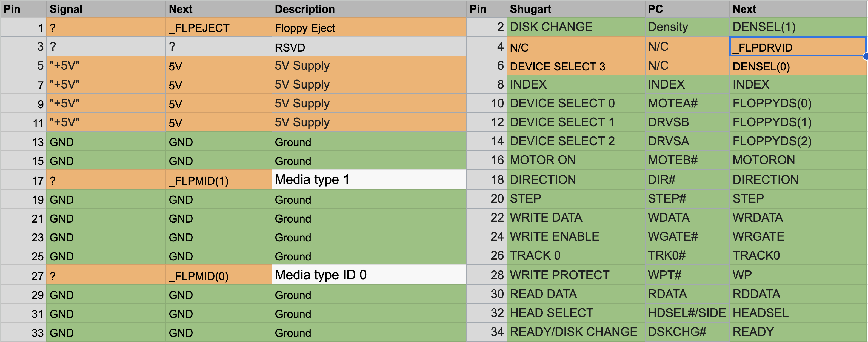Select the "Media type ID 0" cell
The height and width of the screenshot is (342, 868).
[369, 275]
